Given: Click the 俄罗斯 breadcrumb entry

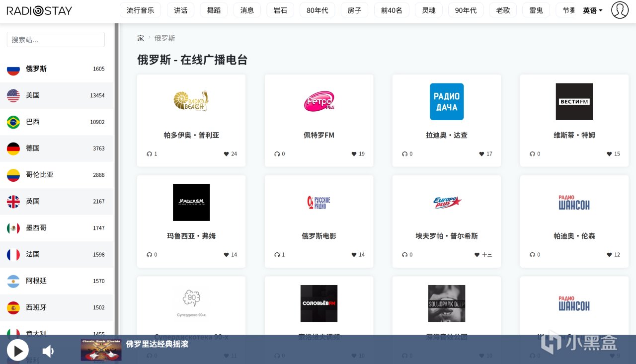Looking at the screenshot, I should [x=164, y=38].
